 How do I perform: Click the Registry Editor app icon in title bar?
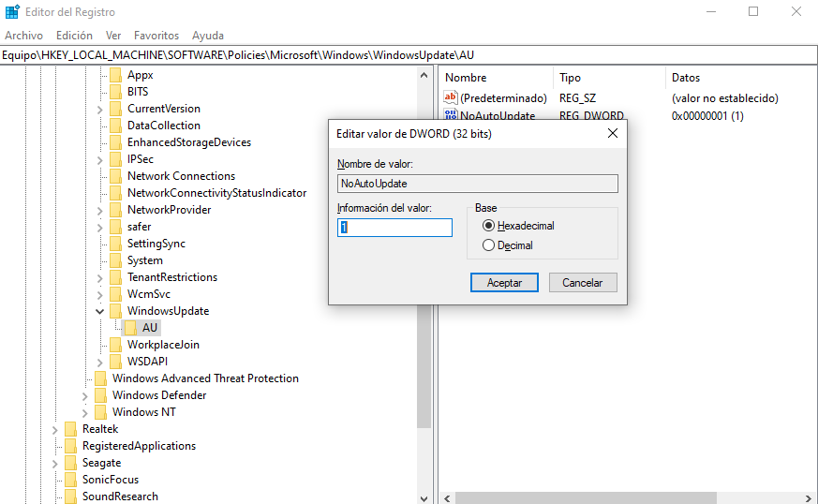(11, 12)
